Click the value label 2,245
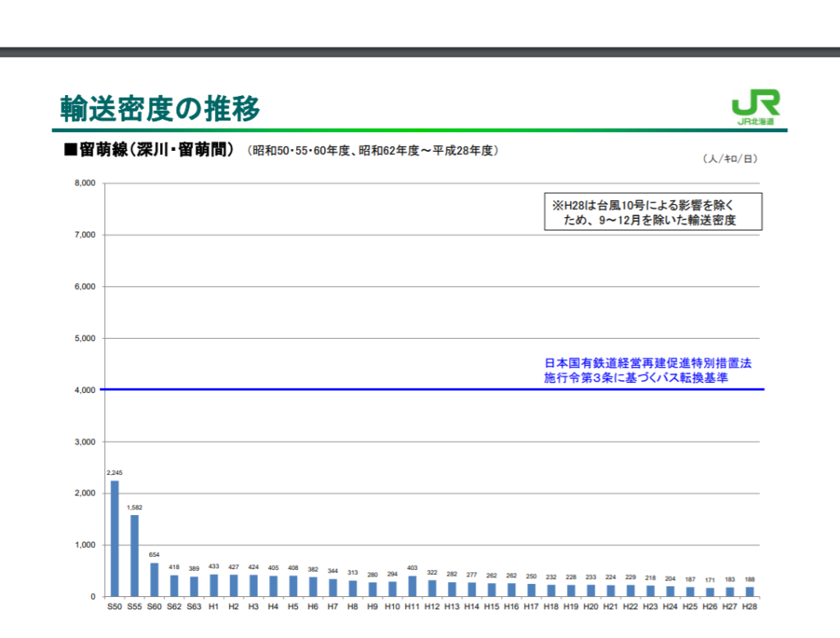 115,472
